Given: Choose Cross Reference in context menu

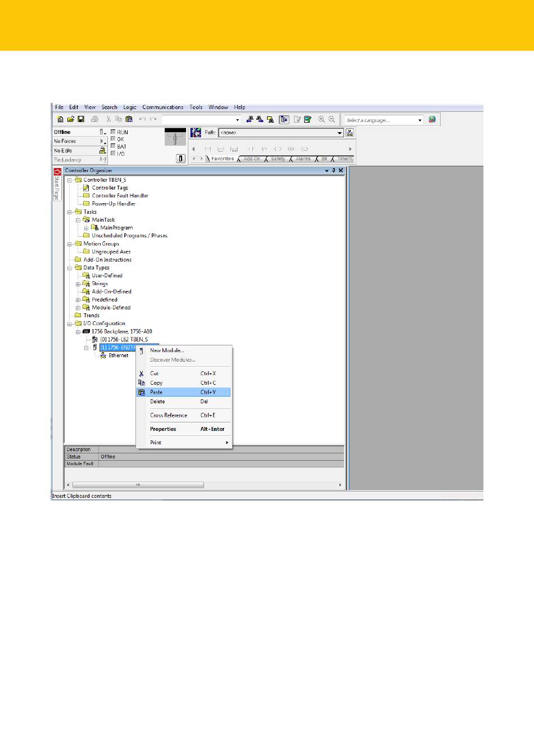Looking at the screenshot, I should tap(183, 415).
